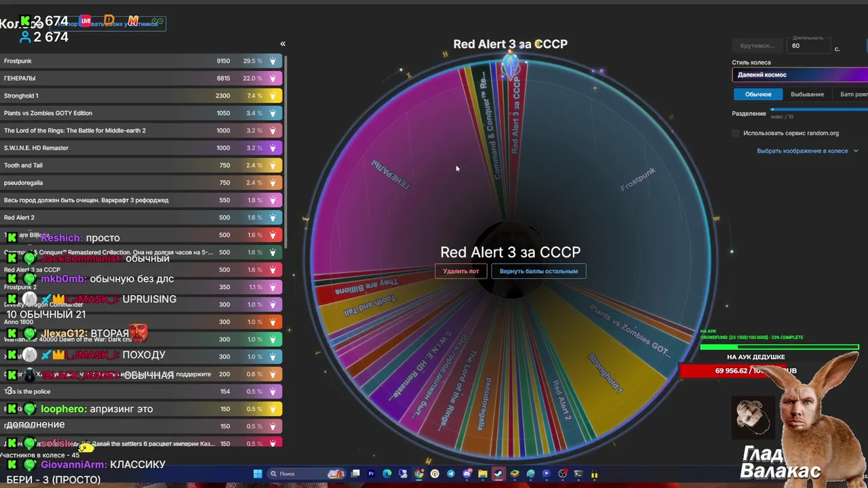
Task: Open Discord from the taskbar
Action: pos(467,474)
